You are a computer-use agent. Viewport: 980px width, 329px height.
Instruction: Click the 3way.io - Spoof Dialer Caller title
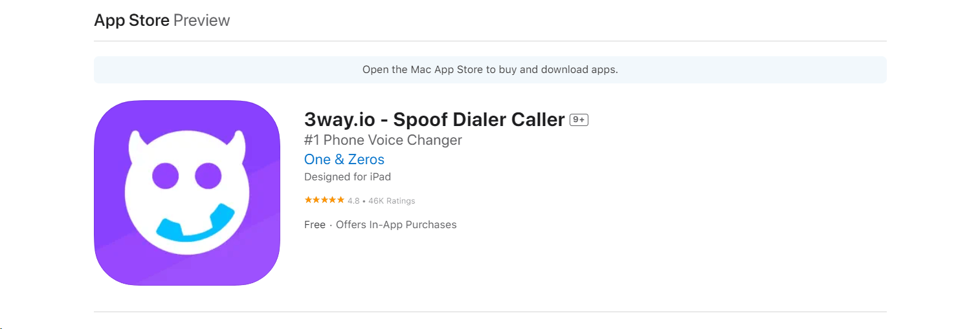434,120
